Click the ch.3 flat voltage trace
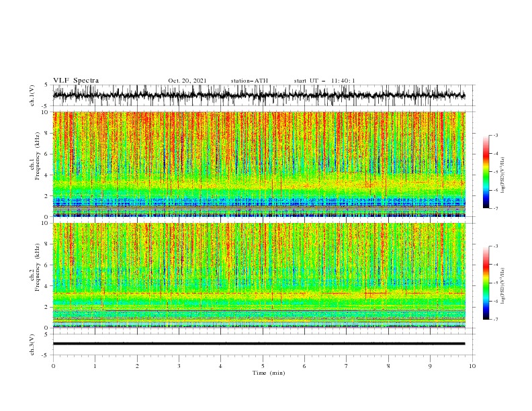The image size is (532, 411). (x=259, y=344)
